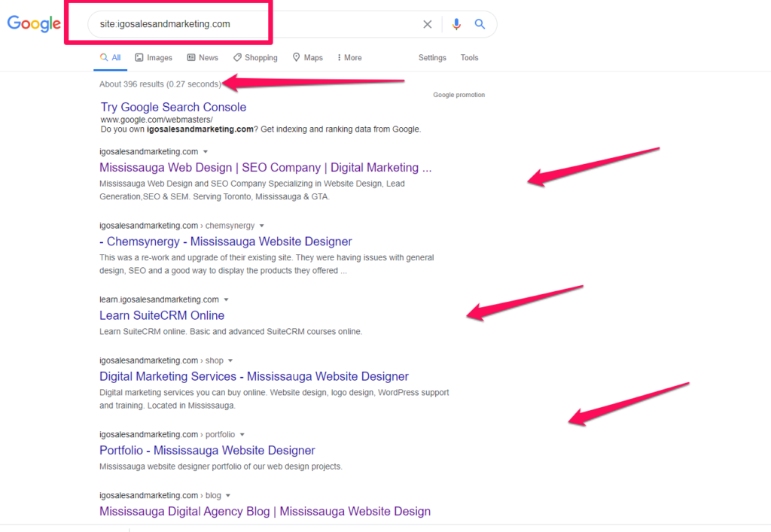771x532 pixels.
Task: Click www.google.com/webmasters/ URL text
Action: pos(157,120)
